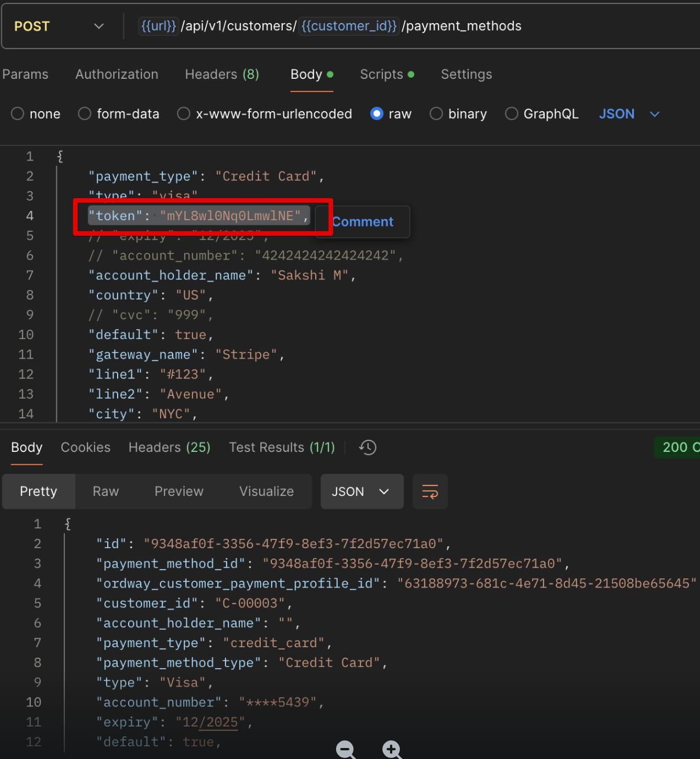Open the response Cookies tab
The height and width of the screenshot is (759, 700).
pyautogui.click(x=86, y=447)
